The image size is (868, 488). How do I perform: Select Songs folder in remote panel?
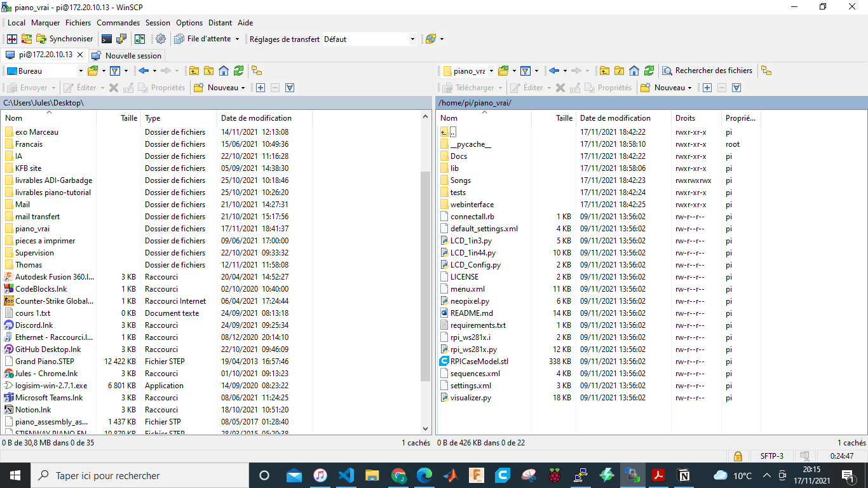point(461,180)
